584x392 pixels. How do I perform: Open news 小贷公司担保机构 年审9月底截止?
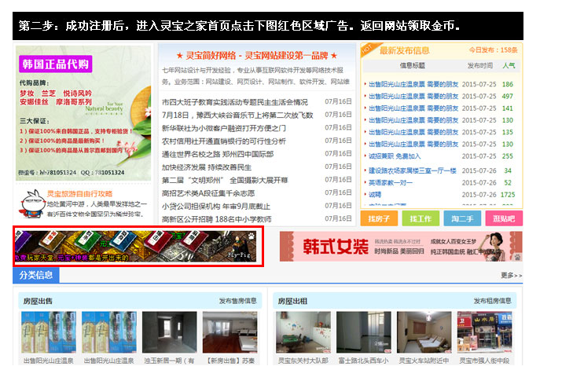pos(215,207)
